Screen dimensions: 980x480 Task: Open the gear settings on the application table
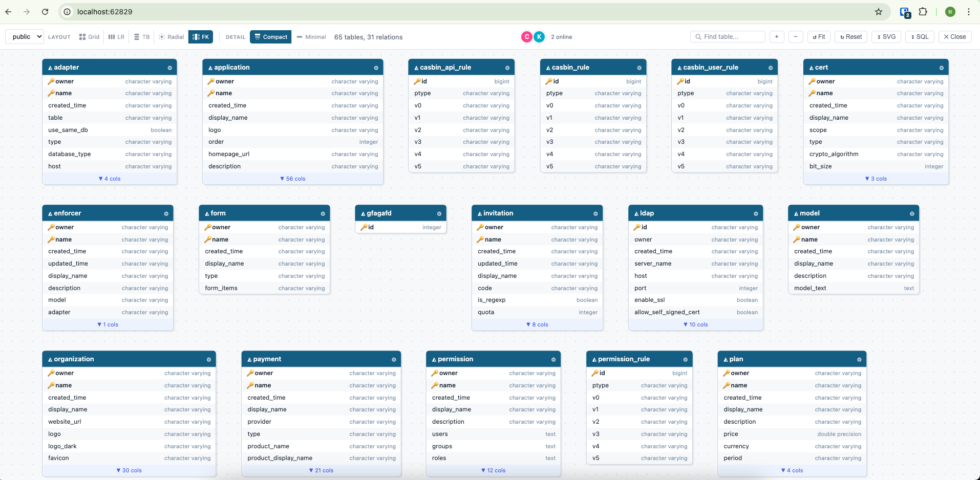[376, 68]
